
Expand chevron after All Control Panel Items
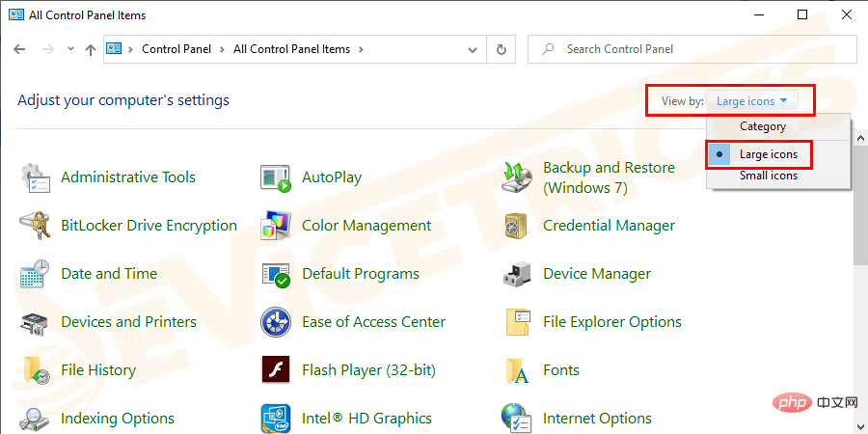tap(361, 49)
